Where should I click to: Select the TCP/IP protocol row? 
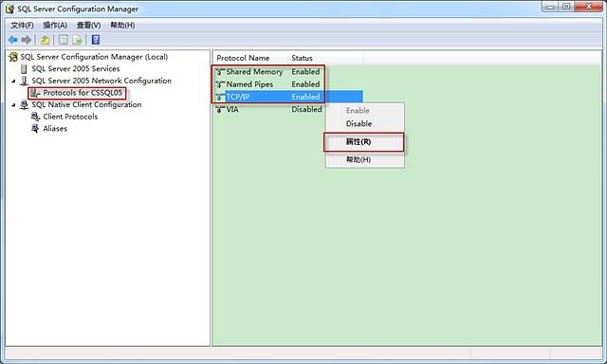point(288,97)
